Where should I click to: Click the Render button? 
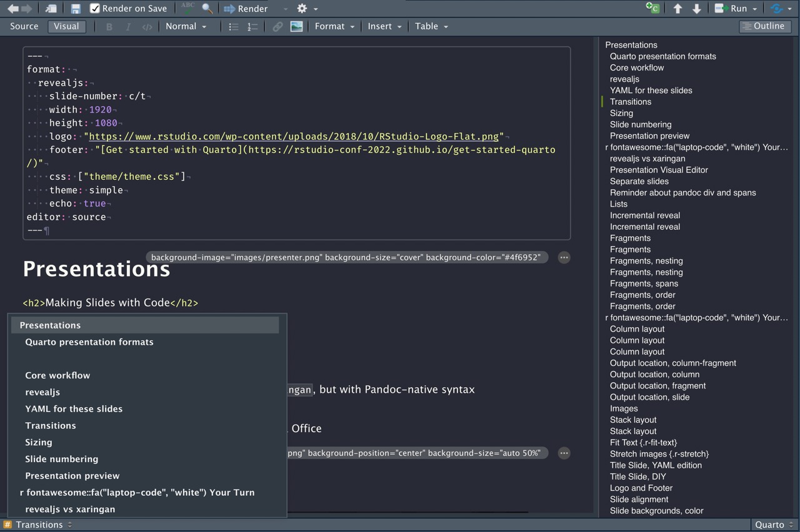tap(246, 9)
